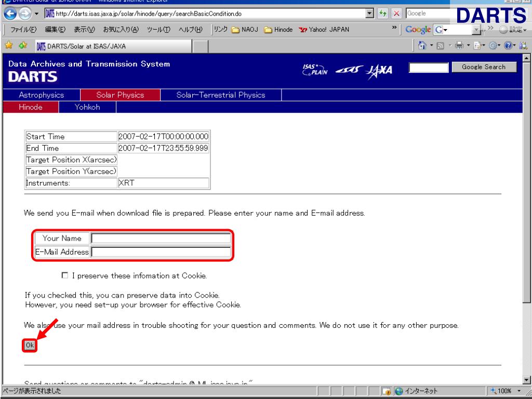Open the ファイル(F) menu
The image size is (532, 399).
(23, 30)
